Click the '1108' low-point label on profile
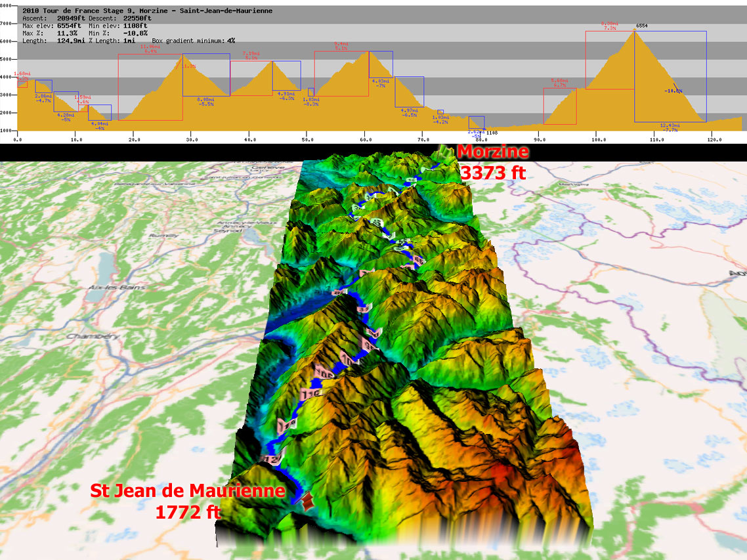 (492, 133)
